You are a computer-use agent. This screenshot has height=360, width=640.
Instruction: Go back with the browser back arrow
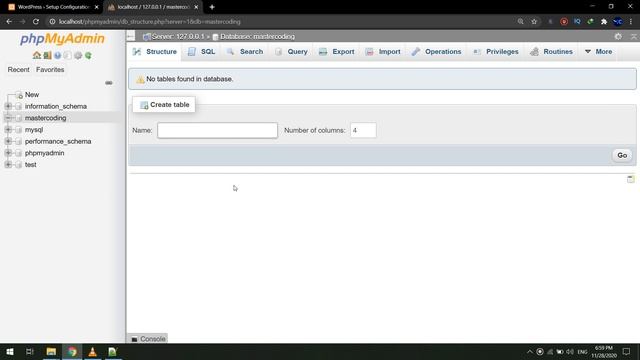pos(9,22)
